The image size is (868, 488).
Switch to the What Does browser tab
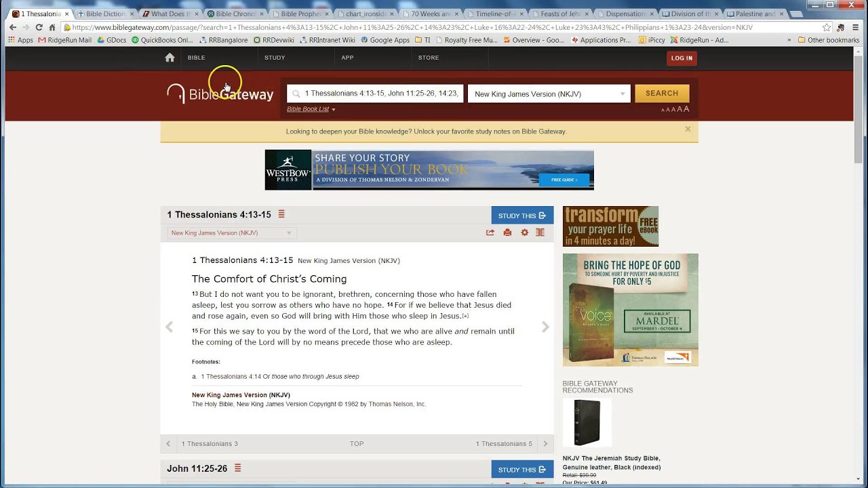coord(170,14)
